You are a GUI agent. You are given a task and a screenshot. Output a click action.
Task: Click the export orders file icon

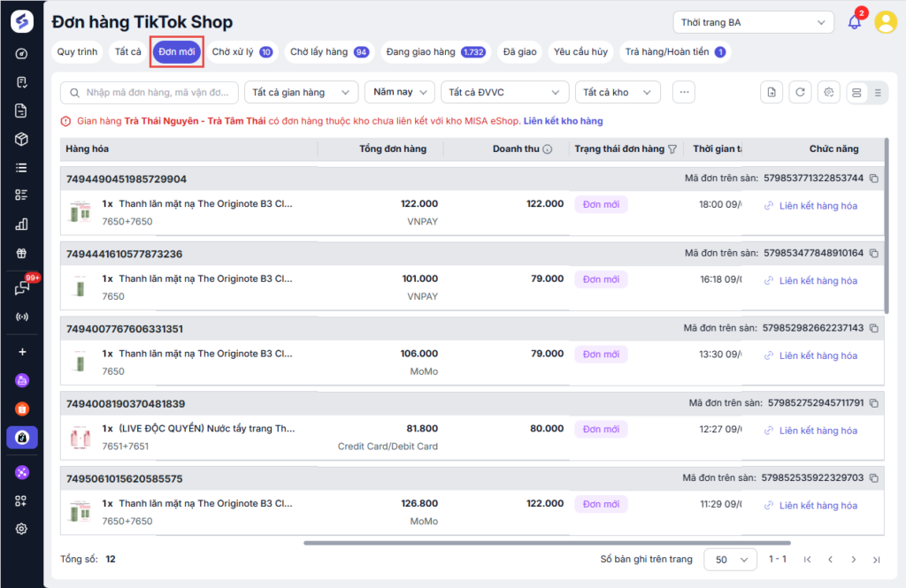tap(772, 92)
